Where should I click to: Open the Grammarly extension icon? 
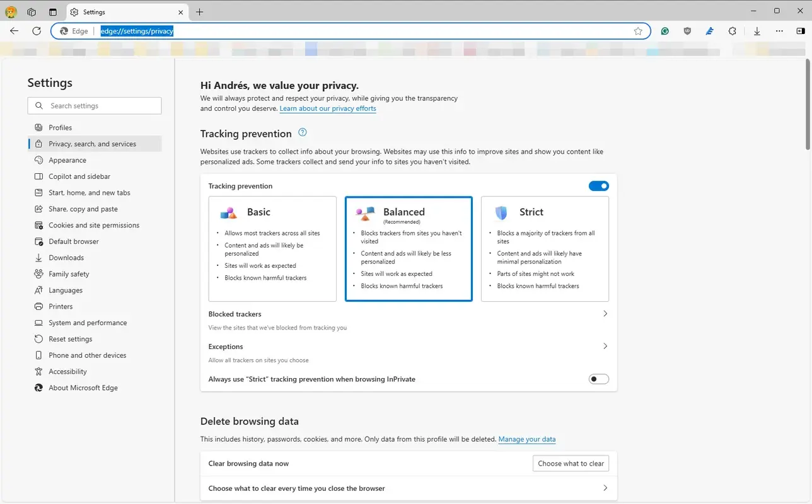tap(664, 30)
